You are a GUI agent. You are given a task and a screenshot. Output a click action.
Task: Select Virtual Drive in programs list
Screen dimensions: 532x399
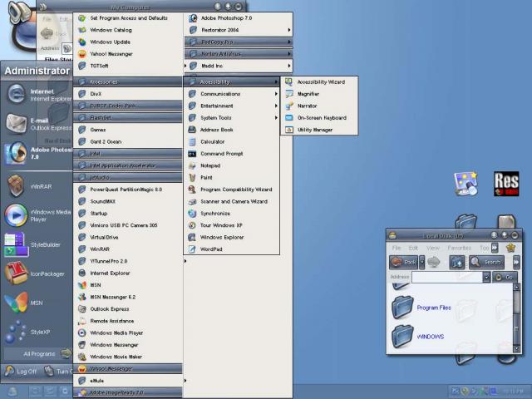point(128,237)
